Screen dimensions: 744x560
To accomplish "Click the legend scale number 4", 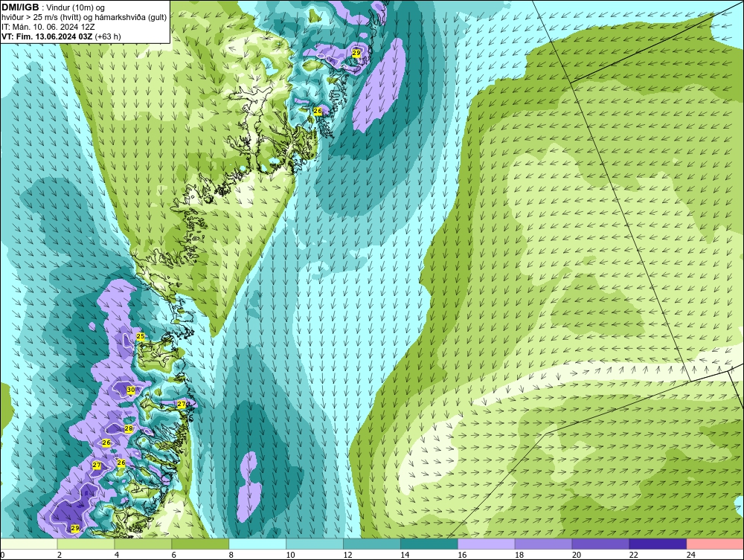I will [117, 555].
